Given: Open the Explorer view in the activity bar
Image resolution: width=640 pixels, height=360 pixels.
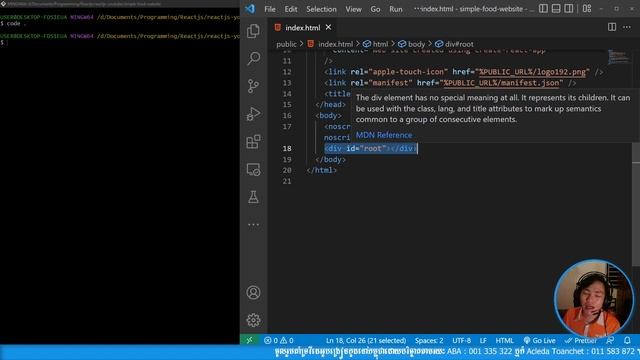Looking at the screenshot, I should [253, 31].
